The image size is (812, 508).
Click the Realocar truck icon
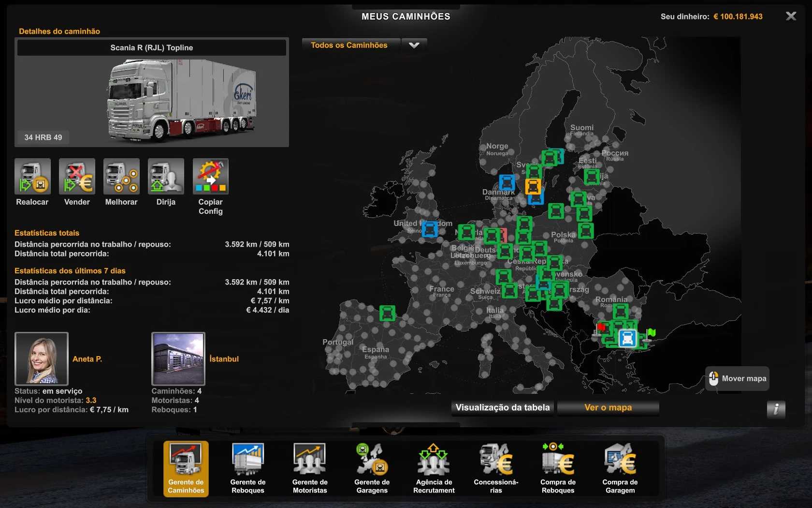pyautogui.click(x=32, y=177)
